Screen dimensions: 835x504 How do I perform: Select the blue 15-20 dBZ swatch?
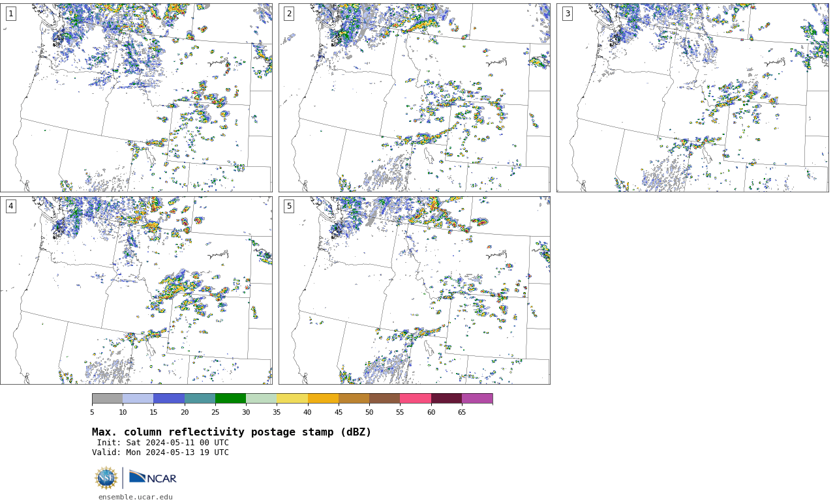(x=169, y=398)
